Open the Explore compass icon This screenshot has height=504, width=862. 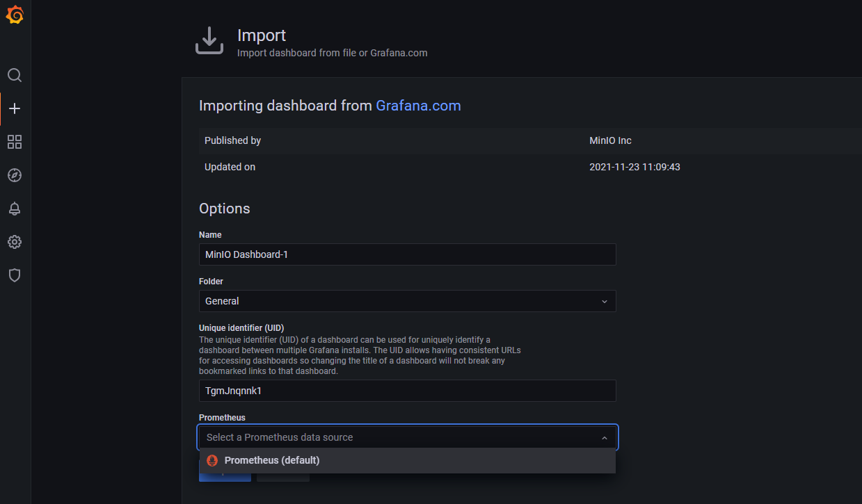pos(15,175)
